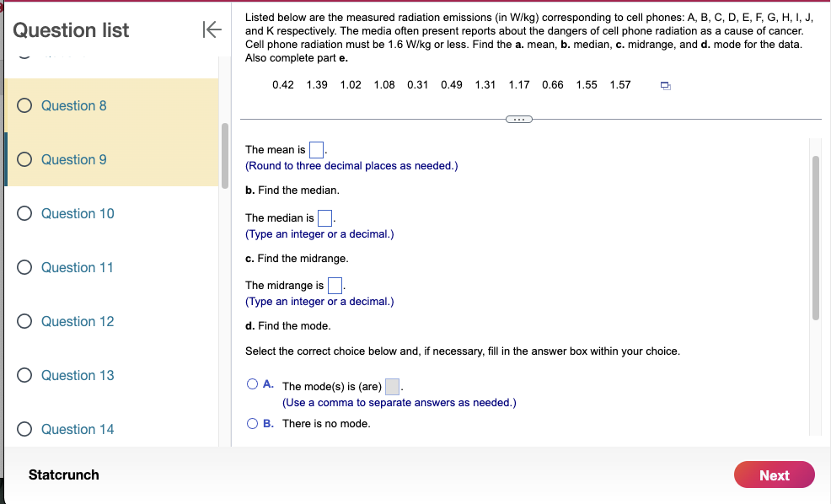Select the Question 12 radio circle

pyautogui.click(x=24, y=321)
